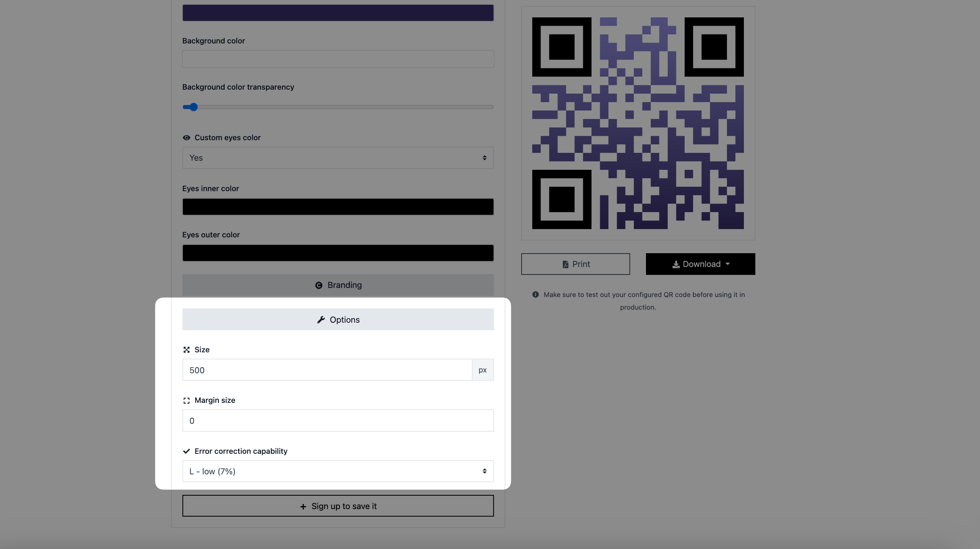Click the info icon beside the test notice
The image size is (980, 549).
pos(535,294)
